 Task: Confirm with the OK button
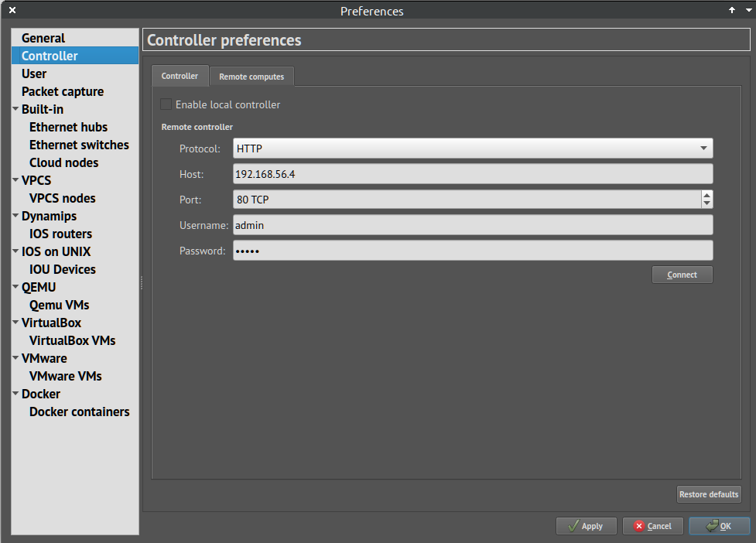[x=720, y=526]
